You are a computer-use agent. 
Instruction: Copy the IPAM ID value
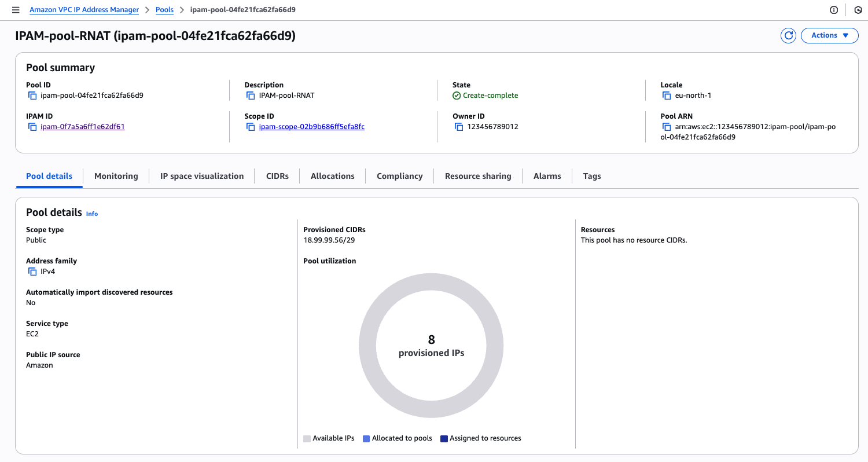click(x=32, y=127)
